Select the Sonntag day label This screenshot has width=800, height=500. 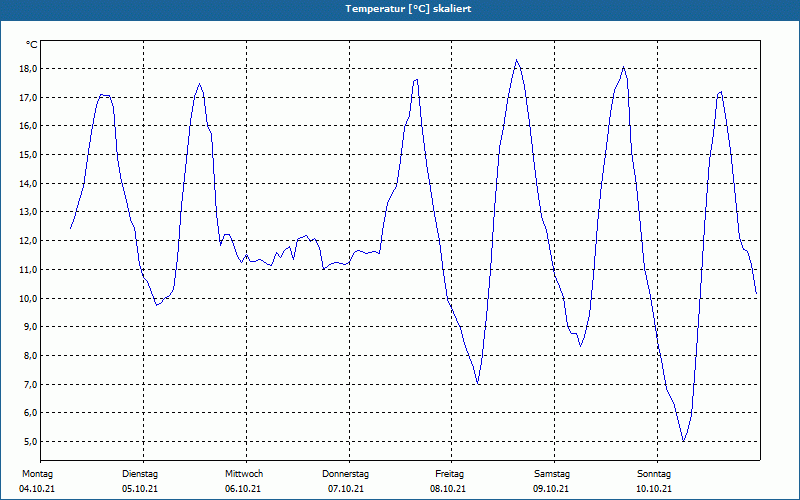point(654,474)
